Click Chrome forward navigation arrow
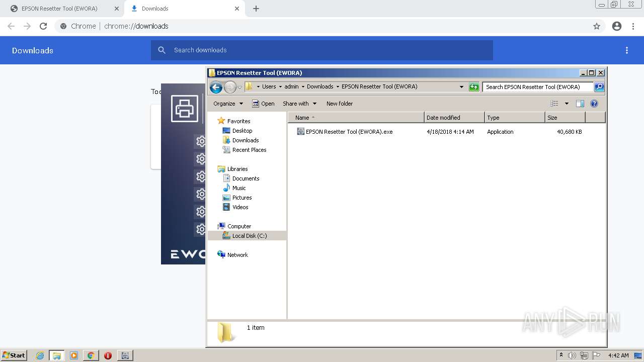The width and height of the screenshot is (644, 362). [x=27, y=26]
